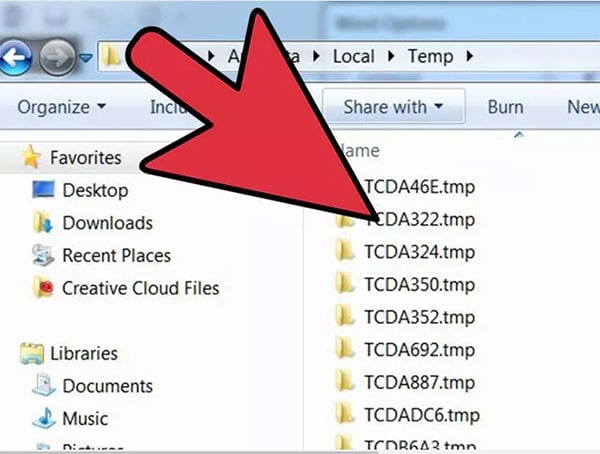
Task: Select the TCDA324.tmp folder name
Action: coord(420,252)
